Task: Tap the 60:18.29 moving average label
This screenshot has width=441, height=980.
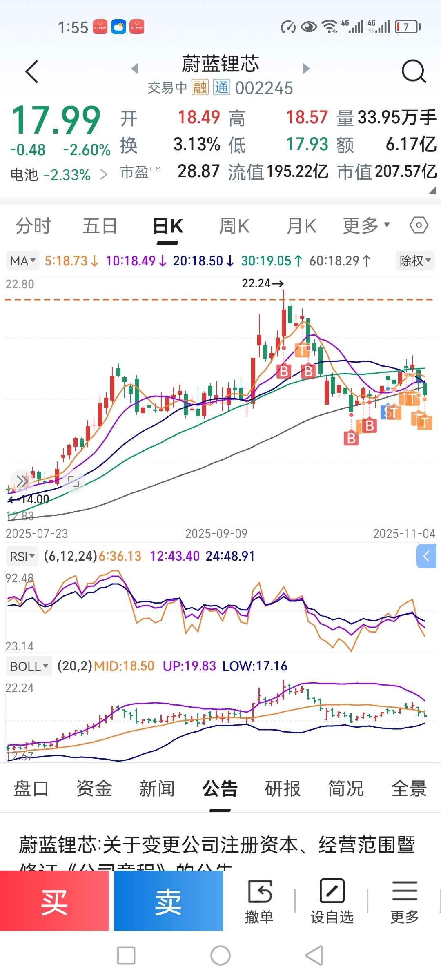Action: [340, 261]
